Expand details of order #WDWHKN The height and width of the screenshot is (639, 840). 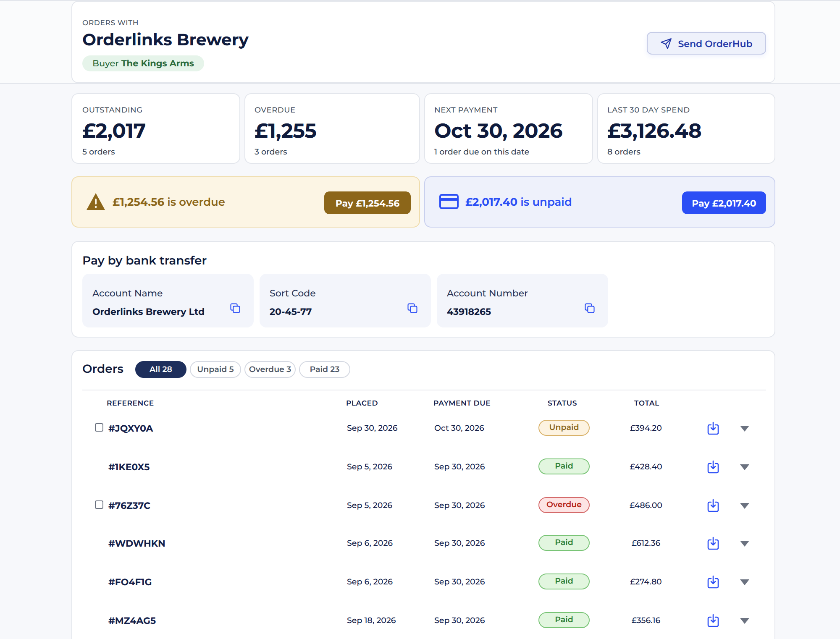click(x=745, y=543)
